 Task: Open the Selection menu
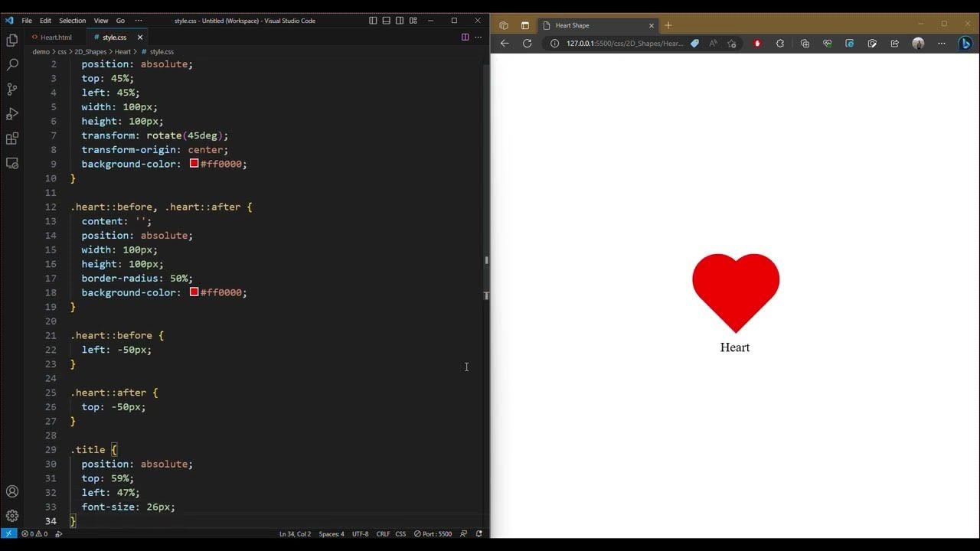(x=72, y=21)
